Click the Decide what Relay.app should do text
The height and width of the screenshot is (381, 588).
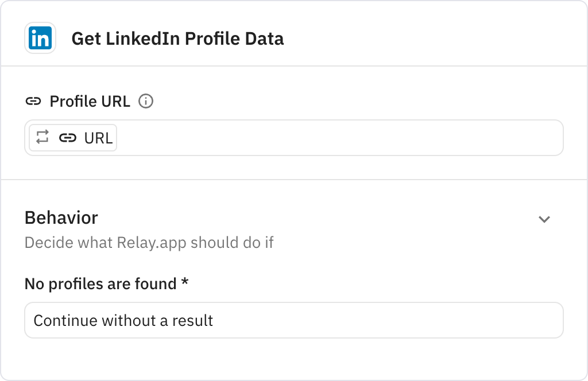point(149,243)
